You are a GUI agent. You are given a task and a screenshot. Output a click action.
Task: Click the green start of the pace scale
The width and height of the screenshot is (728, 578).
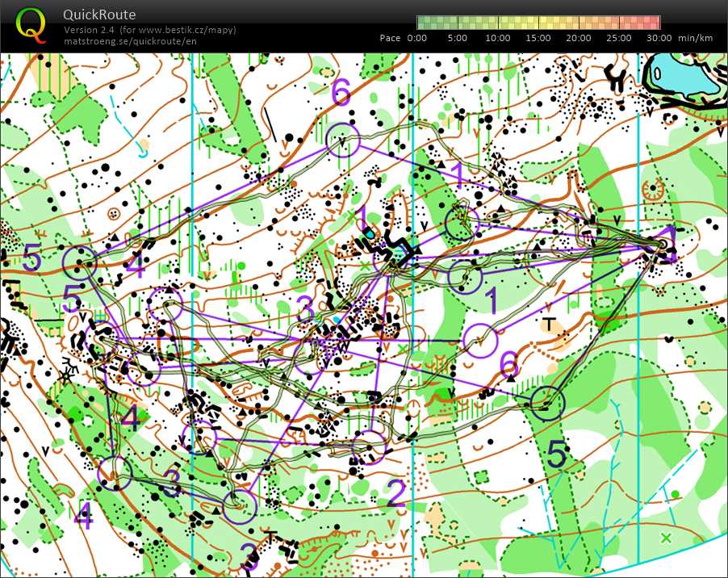point(423,23)
